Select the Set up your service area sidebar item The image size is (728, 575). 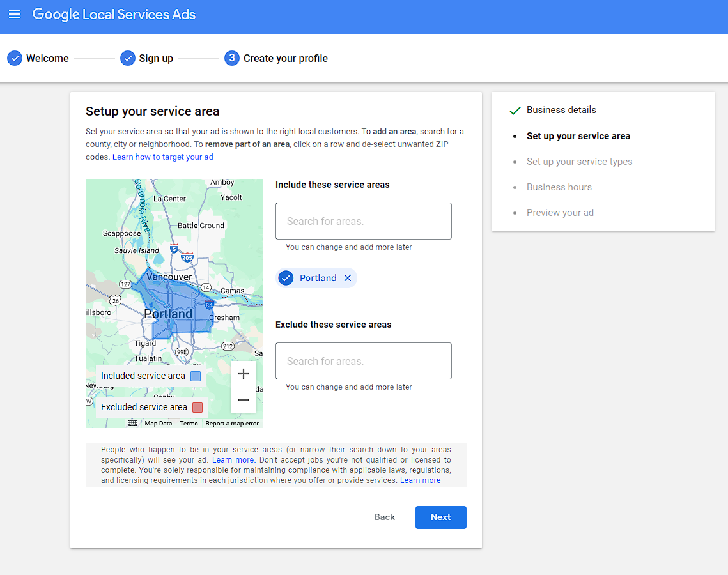(x=578, y=136)
